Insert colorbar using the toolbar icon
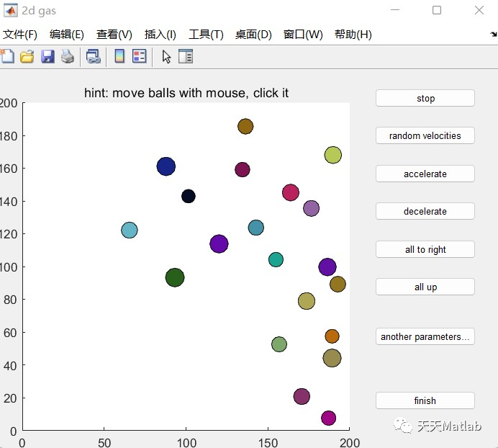The width and height of the screenshot is (498, 448). click(119, 56)
